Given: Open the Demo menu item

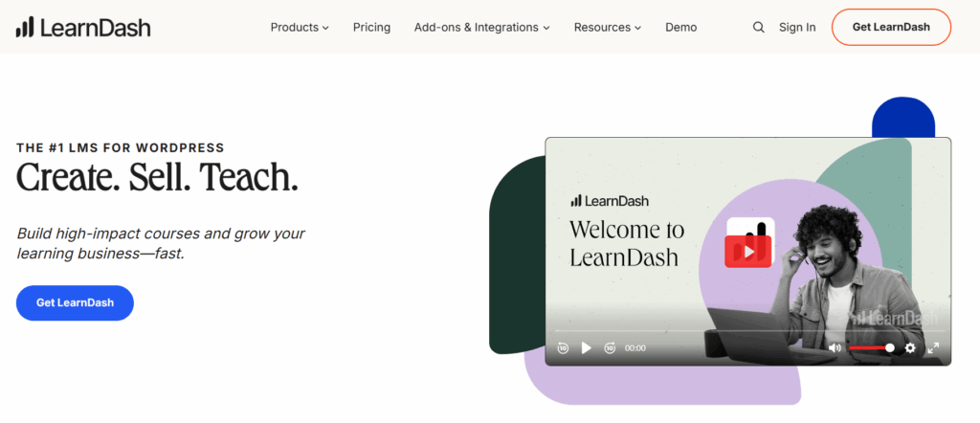Looking at the screenshot, I should click(681, 28).
